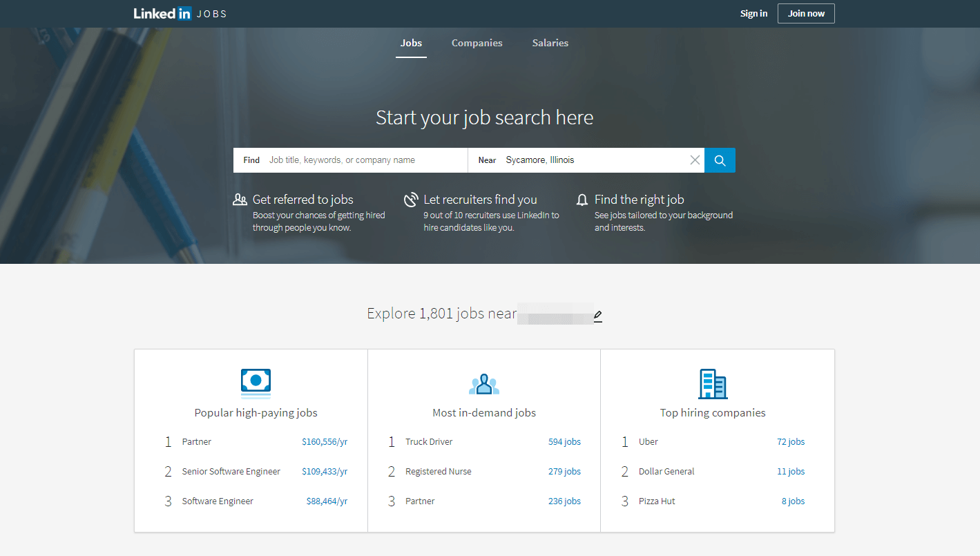The image size is (980, 556).
Task: Click the $160,556/yr Partner salary link
Action: [x=324, y=442]
